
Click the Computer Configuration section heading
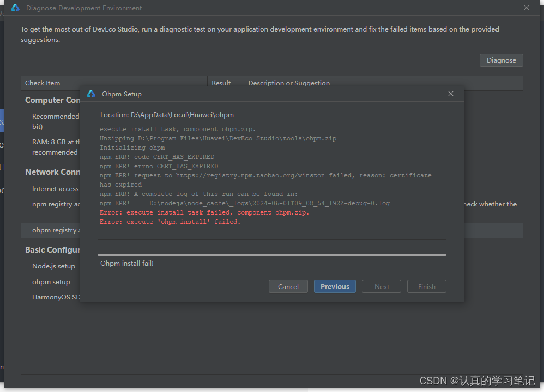pos(52,100)
